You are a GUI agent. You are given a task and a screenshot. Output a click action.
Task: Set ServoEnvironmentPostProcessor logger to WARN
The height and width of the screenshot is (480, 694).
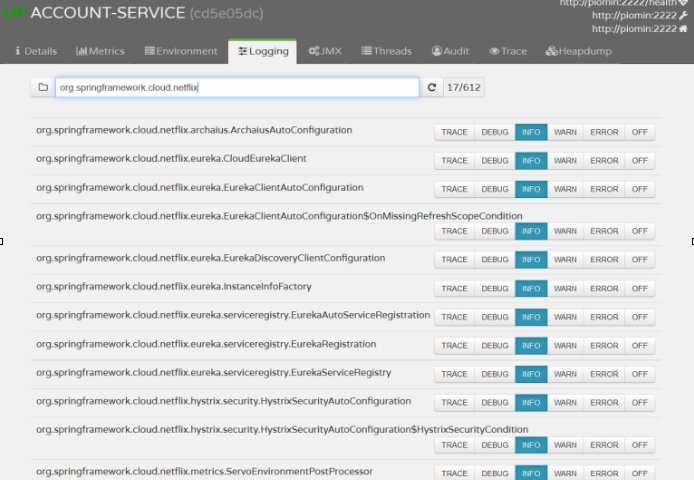565,473
